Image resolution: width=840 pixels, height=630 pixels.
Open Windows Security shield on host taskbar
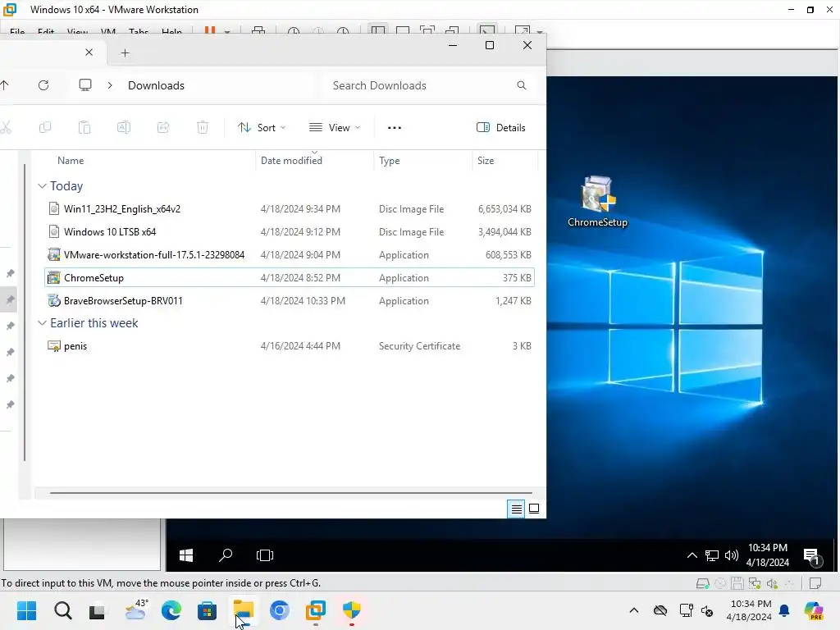point(351,610)
